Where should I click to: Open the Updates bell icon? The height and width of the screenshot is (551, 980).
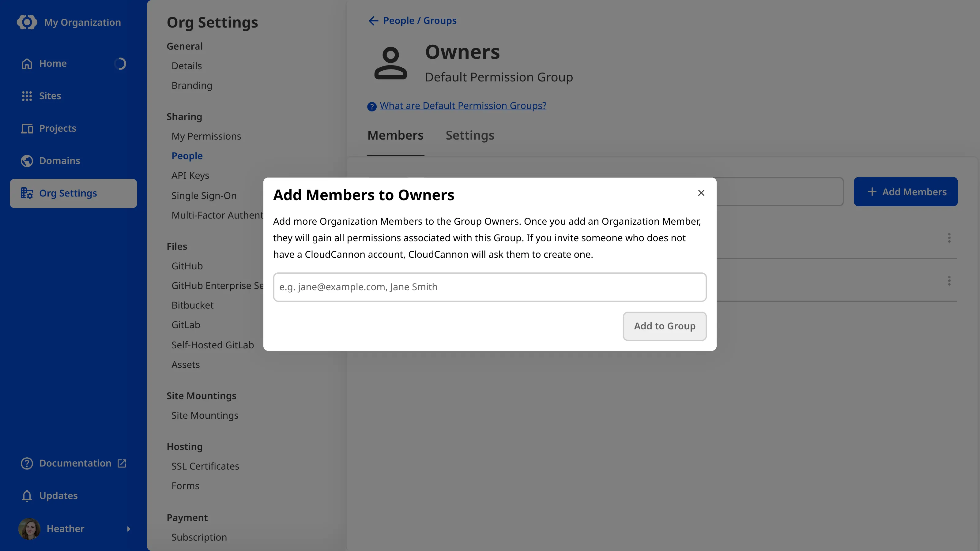point(27,496)
